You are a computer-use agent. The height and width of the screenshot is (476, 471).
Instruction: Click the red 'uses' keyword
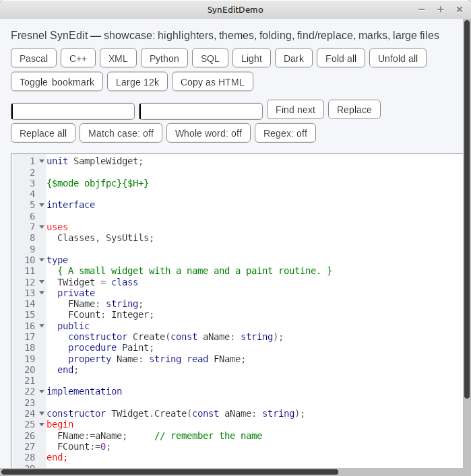(57, 227)
